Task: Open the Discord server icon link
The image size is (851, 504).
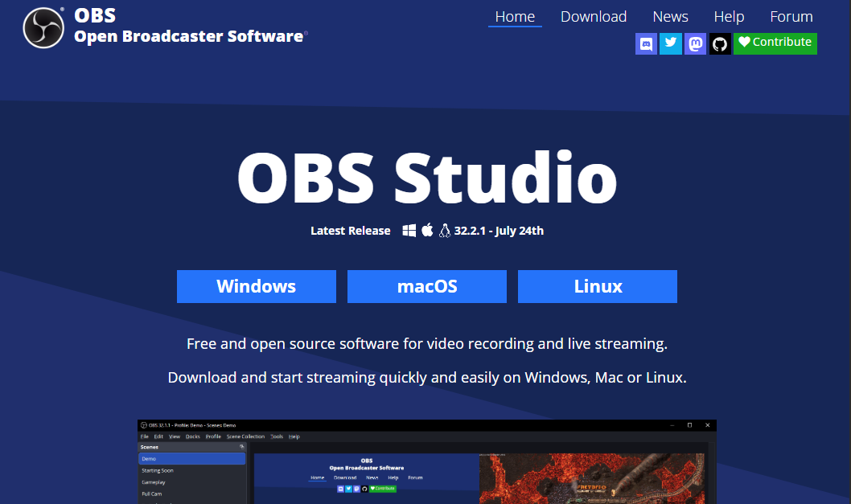Action: point(646,44)
